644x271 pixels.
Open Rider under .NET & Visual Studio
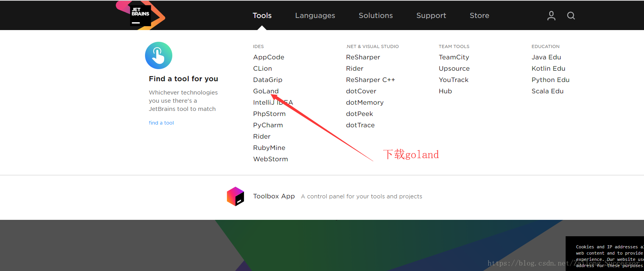coord(354,68)
